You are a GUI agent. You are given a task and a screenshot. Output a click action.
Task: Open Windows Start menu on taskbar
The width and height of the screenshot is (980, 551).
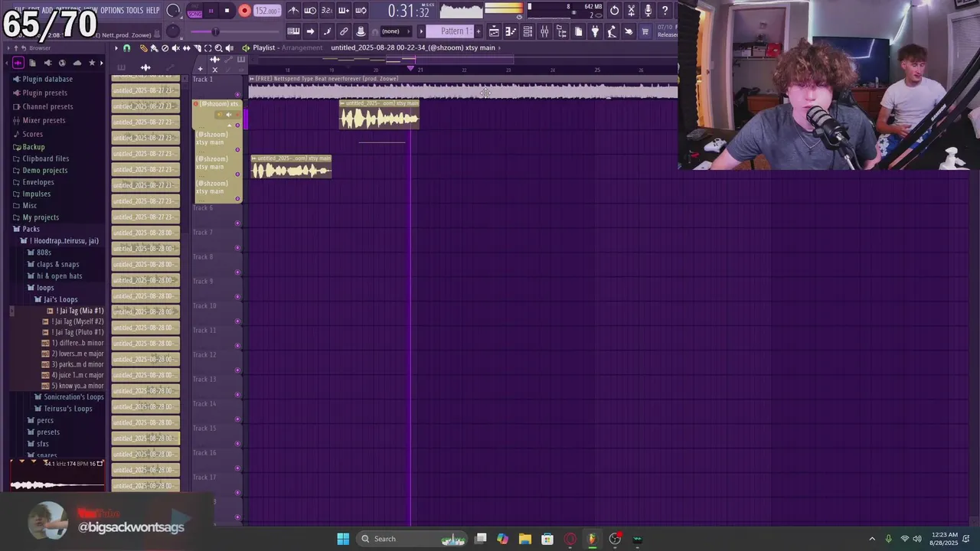343,539
